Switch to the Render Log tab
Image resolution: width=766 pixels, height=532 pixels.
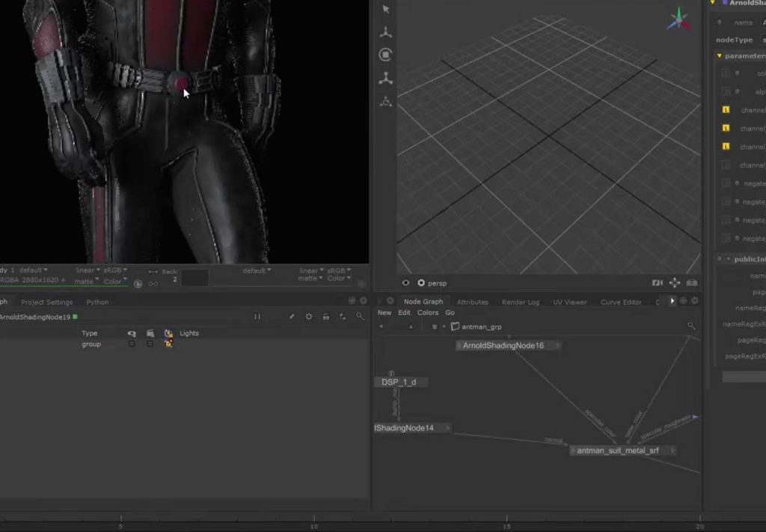click(520, 302)
